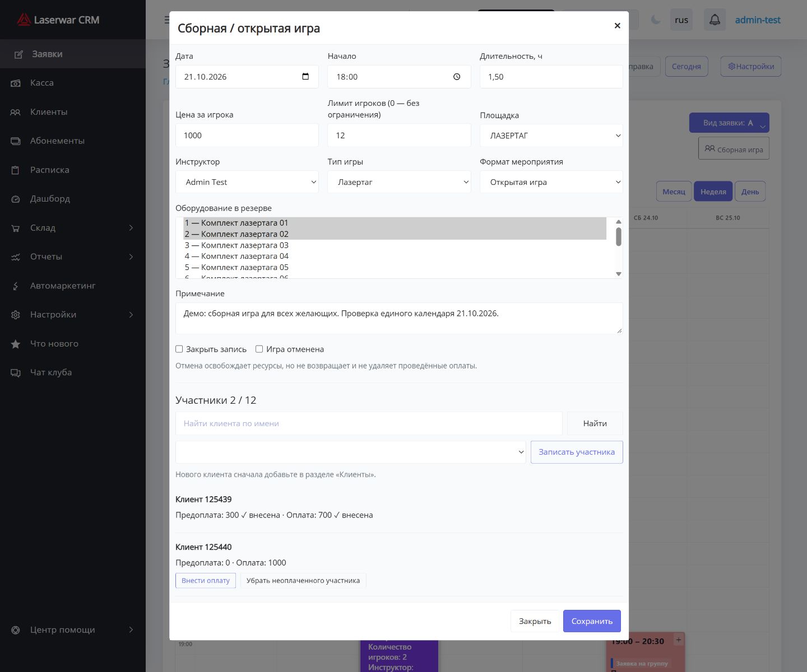Click the Laserwar CRM logo
The width and height of the screenshot is (807, 672).
(58, 20)
